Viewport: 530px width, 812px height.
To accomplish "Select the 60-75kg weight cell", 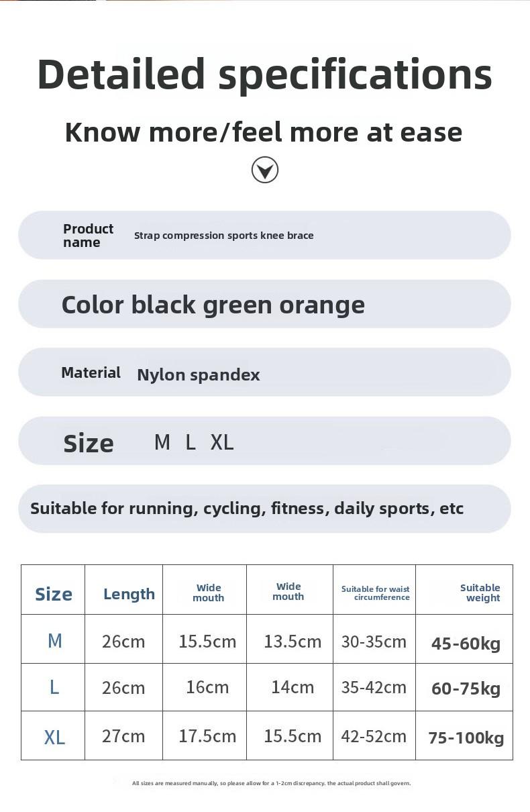I will pos(466,689).
